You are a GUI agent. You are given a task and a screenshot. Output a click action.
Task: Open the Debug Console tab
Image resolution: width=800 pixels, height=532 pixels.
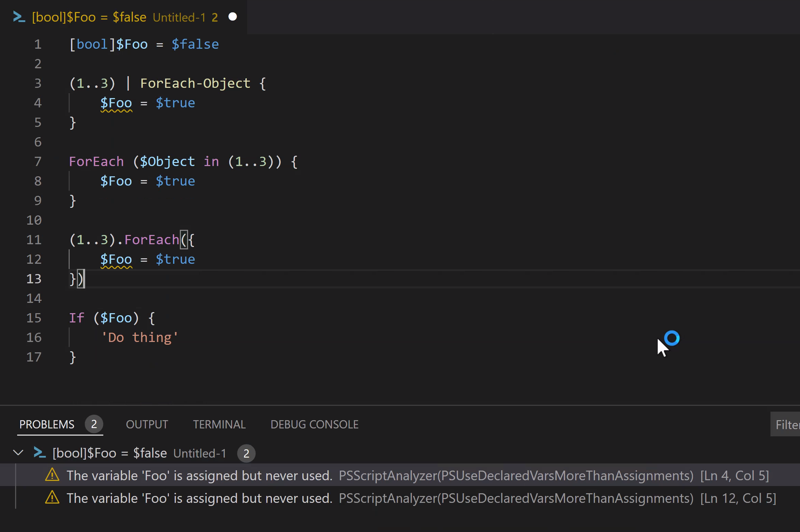pyautogui.click(x=314, y=424)
